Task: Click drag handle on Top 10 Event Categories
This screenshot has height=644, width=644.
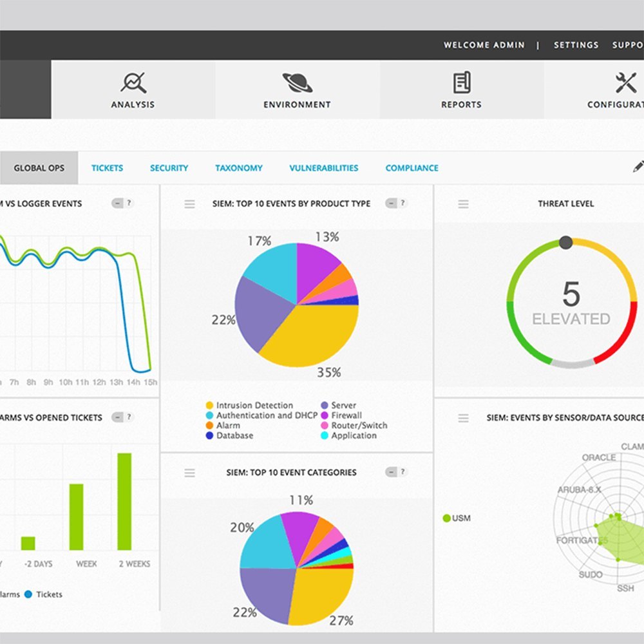Action: point(189,473)
